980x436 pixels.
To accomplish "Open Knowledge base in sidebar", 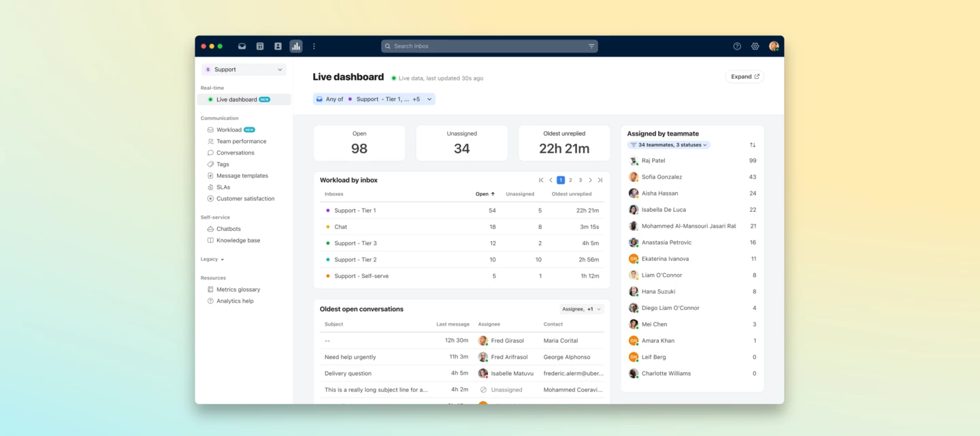I will click(x=233, y=240).
